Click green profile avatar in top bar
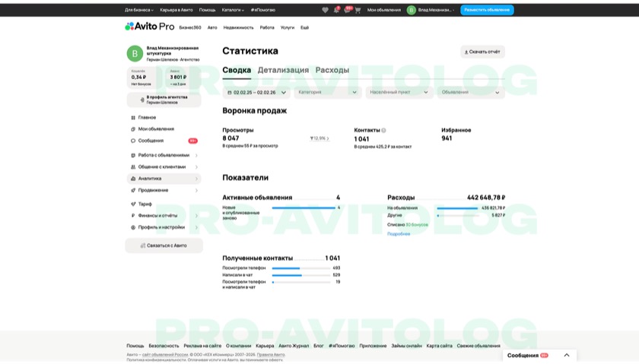The width and height of the screenshot is (639, 364). 412,10
